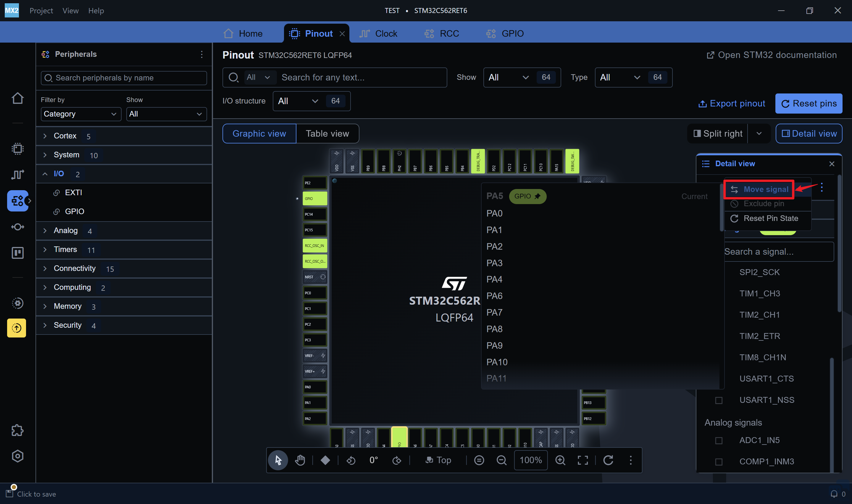852x504 pixels.
Task: Tick the COMP1_INM3 checkbox
Action: [x=719, y=462]
